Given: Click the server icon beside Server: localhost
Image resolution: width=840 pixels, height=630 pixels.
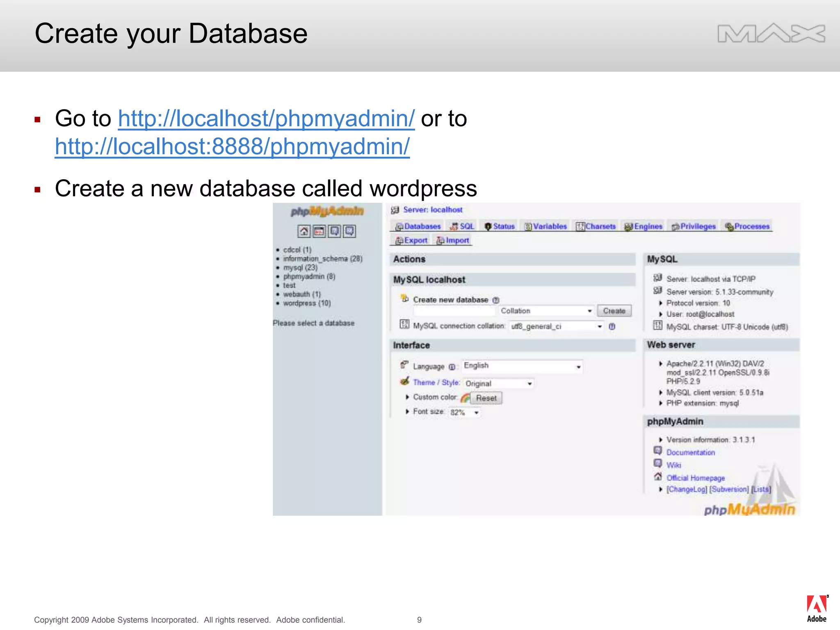Looking at the screenshot, I should [x=395, y=210].
